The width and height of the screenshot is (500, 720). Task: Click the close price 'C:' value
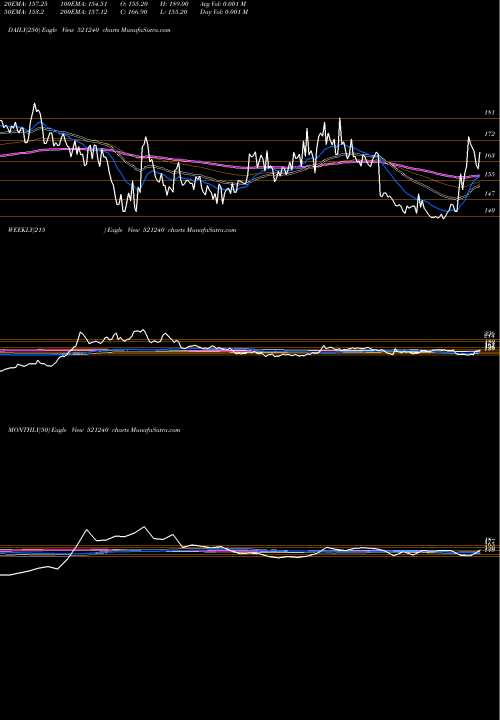[x=135, y=12]
